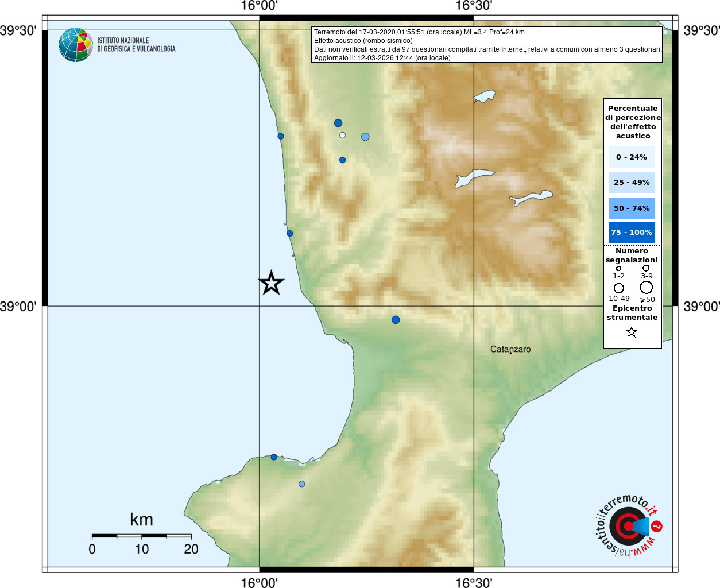Viewport: 720px width, 588px height.
Task: Click the white report marker on the map
Action: coord(342,136)
